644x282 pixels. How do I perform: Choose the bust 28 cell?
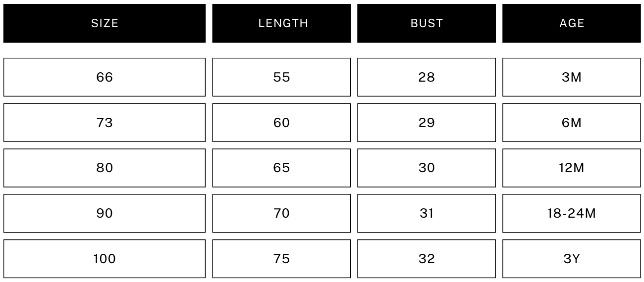427,77
